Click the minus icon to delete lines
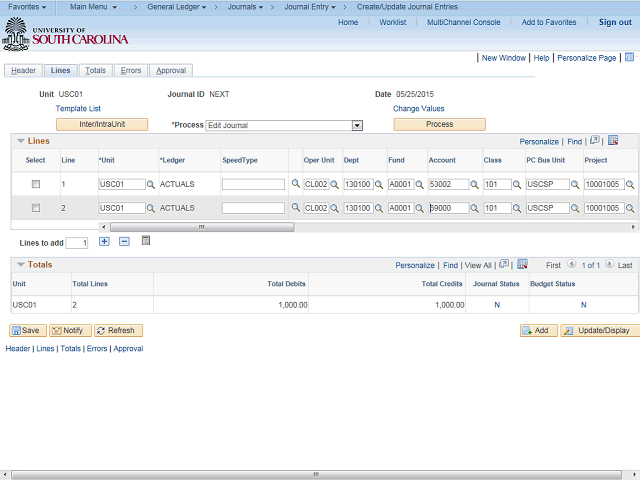640x480 pixels. point(124,242)
